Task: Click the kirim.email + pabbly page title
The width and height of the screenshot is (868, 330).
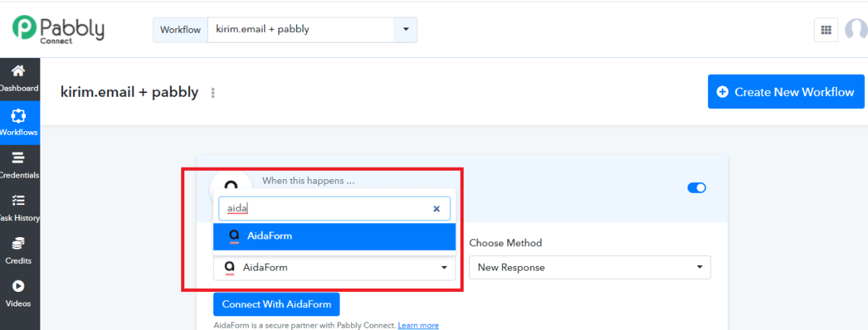Action: (129, 92)
